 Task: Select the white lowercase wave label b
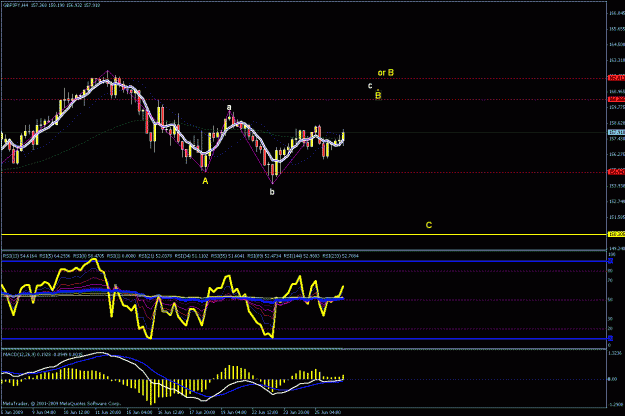coord(272,192)
